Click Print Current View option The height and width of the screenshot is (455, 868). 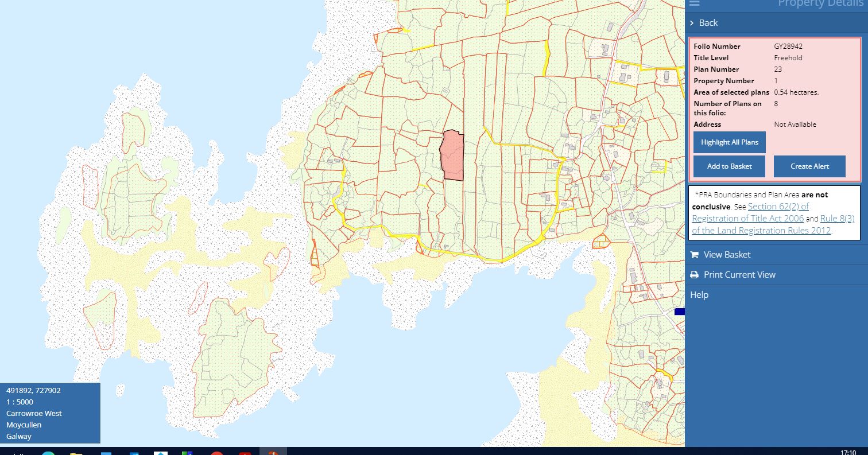pyautogui.click(x=739, y=274)
